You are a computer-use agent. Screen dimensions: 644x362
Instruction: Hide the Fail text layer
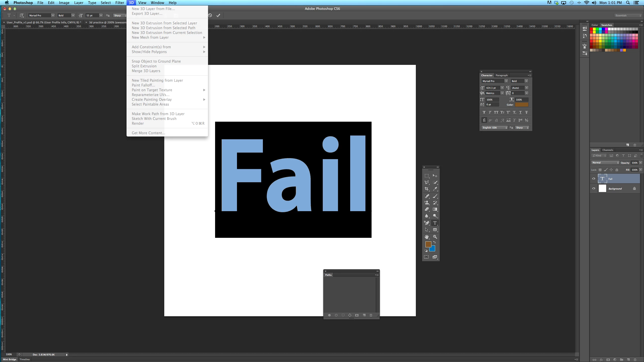point(594,179)
